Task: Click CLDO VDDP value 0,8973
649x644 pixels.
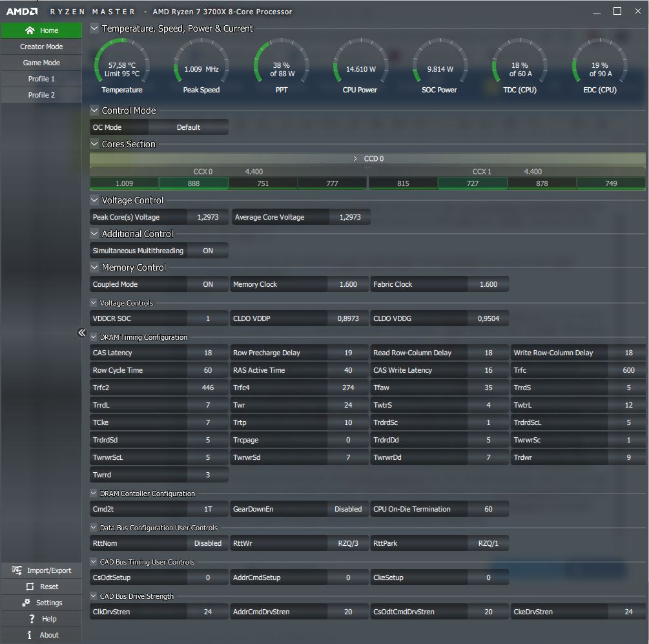Action: (x=348, y=318)
